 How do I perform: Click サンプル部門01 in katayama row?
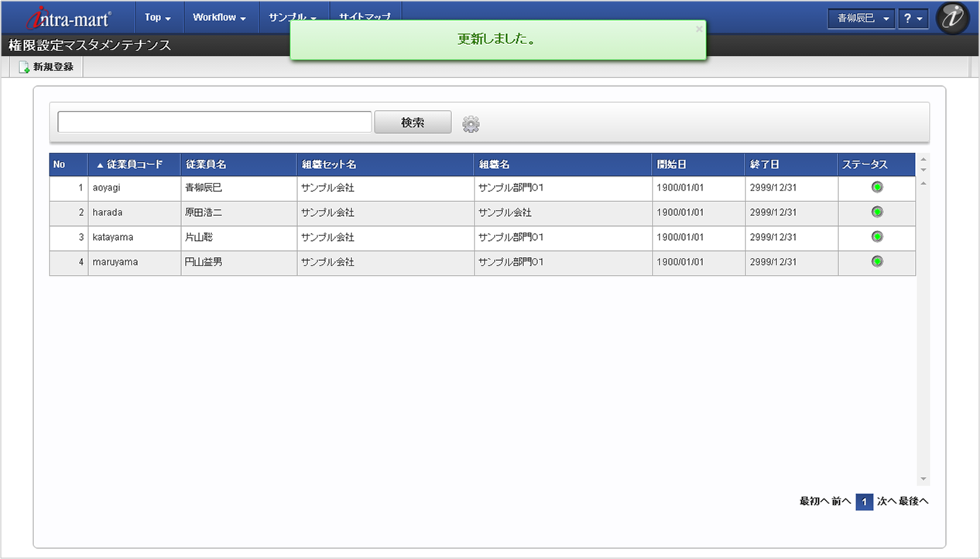pyautogui.click(x=511, y=238)
